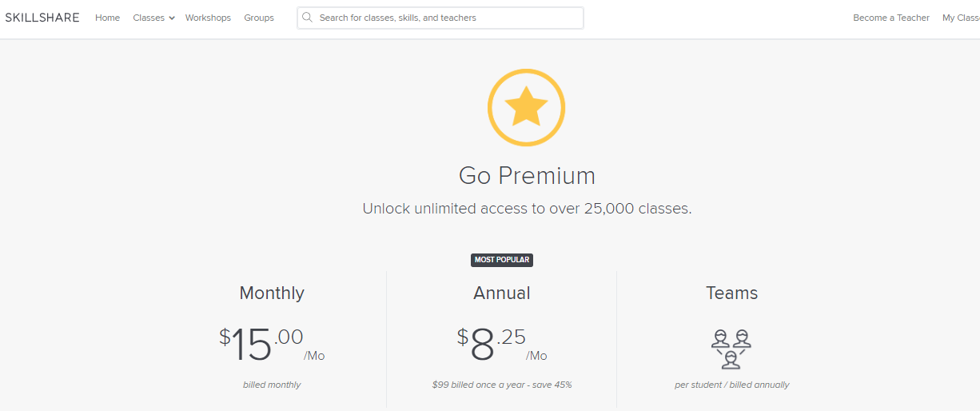
Task: Select the Monthly plan heading
Action: 272,293
